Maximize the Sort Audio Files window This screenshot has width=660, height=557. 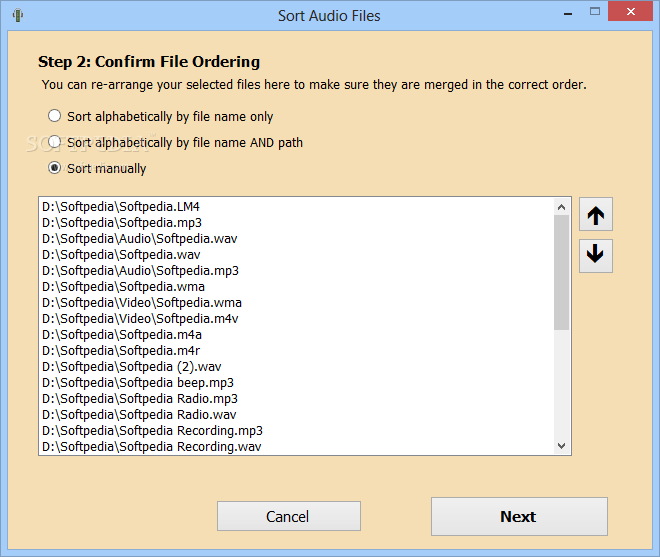[595, 12]
